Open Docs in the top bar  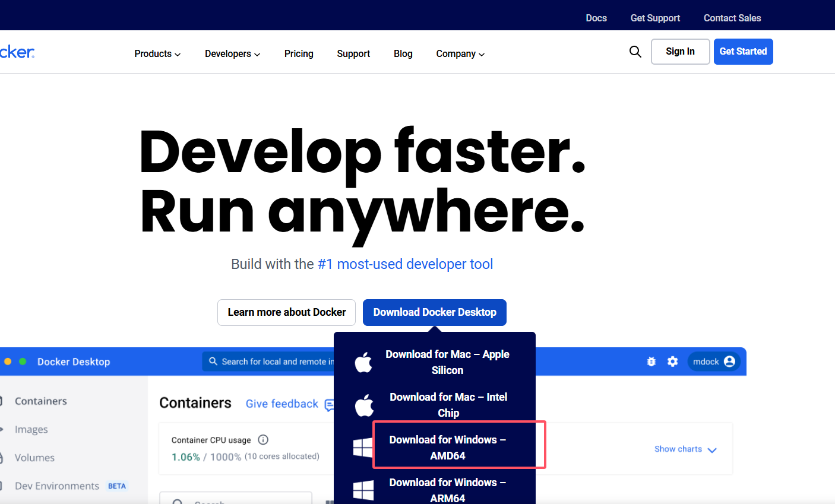(596, 18)
